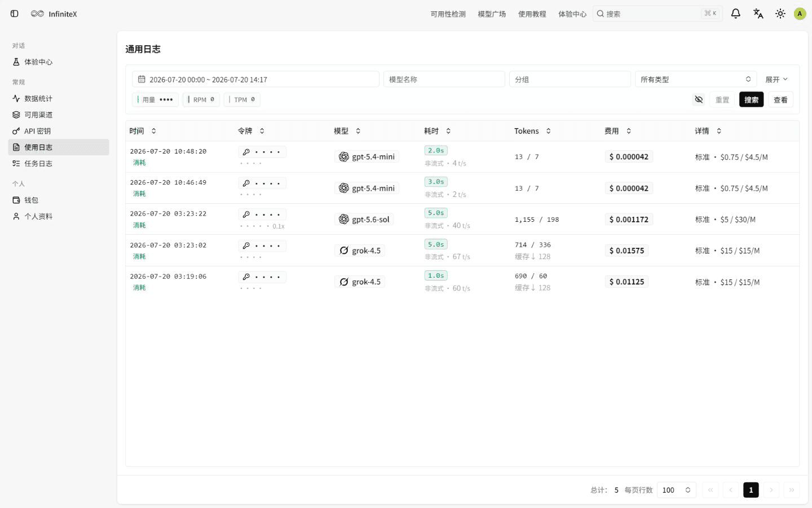
Task: Sort the table by Tokens column
Action: coord(532,131)
